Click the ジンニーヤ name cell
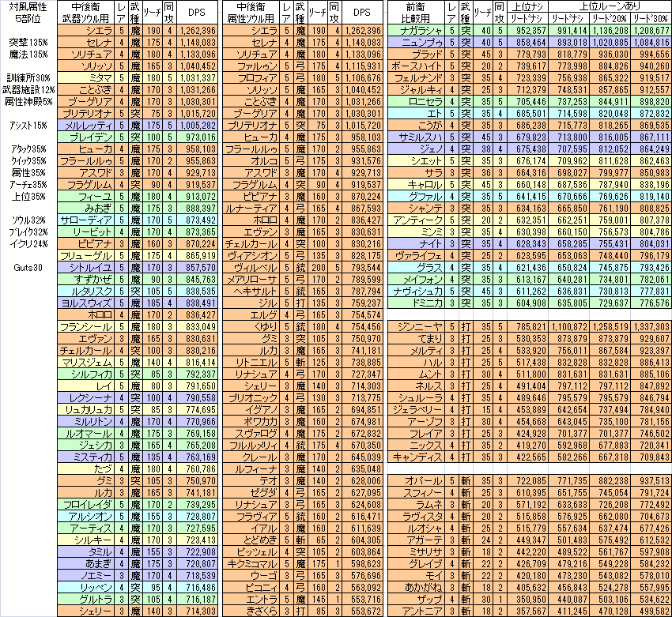The height and width of the screenshot is (617, 672). (416, 327)
